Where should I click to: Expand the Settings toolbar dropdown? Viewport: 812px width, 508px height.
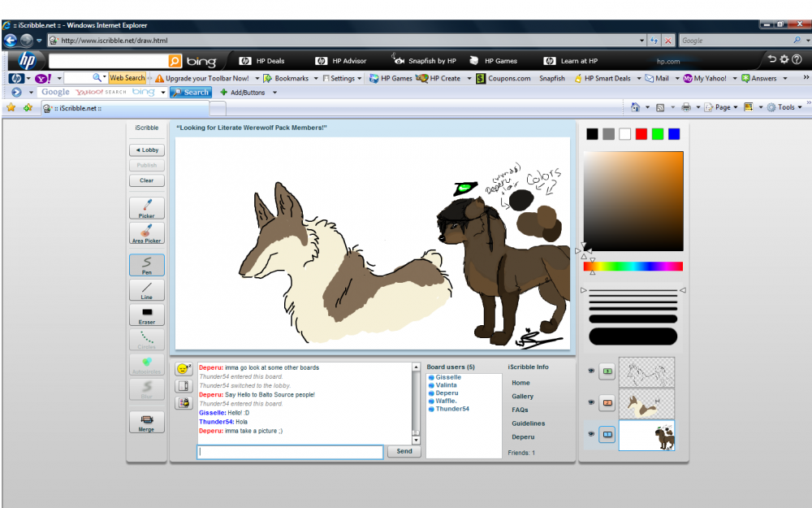pos(360,78)
